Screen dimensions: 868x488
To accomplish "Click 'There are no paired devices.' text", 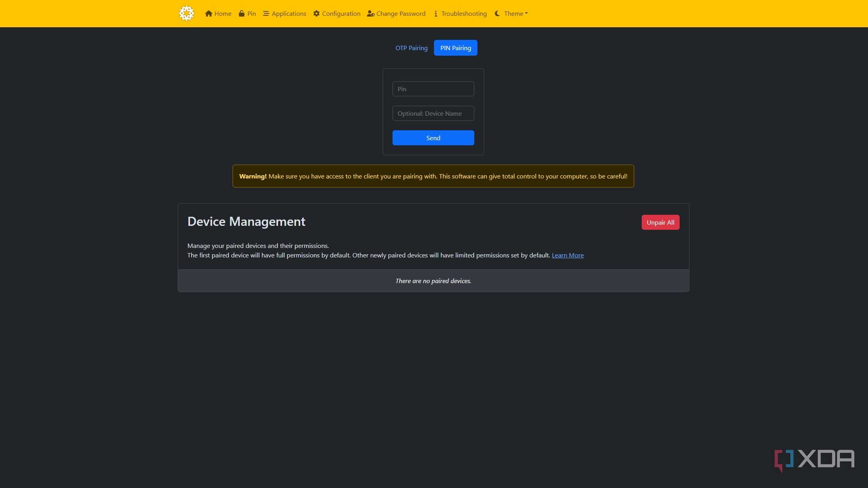I will tap(433, 281).
